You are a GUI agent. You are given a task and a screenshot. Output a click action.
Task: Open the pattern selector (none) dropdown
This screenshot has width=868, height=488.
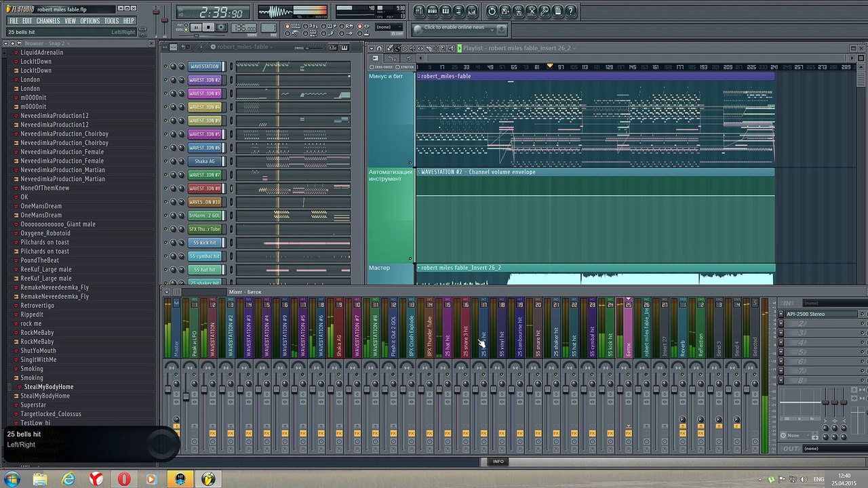point(389,27)
